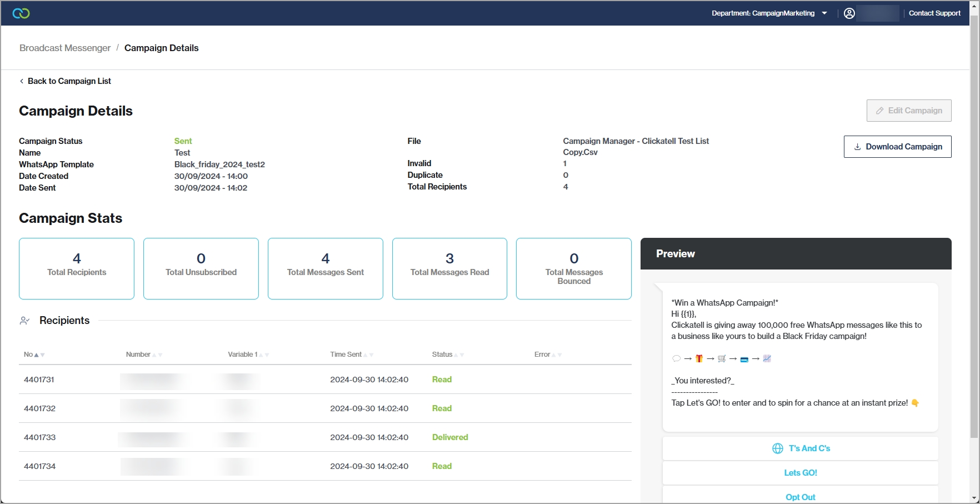Select the Total Messages Read stat card
The width and height of the screenshot is (980, 504).
[x=449, y=268]
